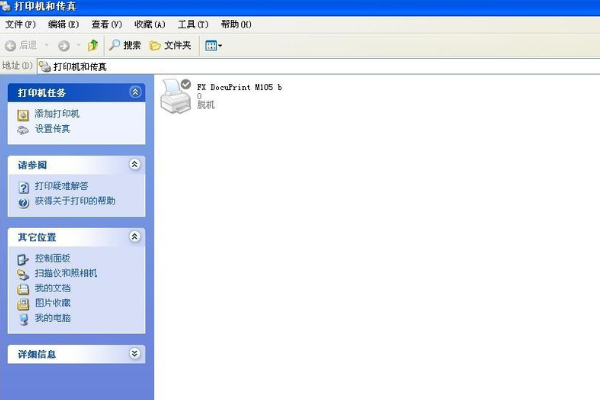Open the views dropdown button
600x400 pixels.
pos(213,46)
